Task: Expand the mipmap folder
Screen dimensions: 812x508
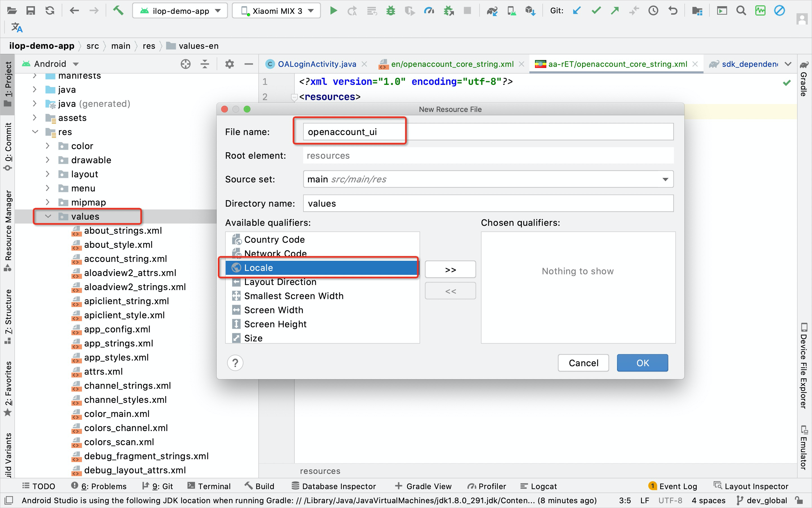Action: click(47, 202)
